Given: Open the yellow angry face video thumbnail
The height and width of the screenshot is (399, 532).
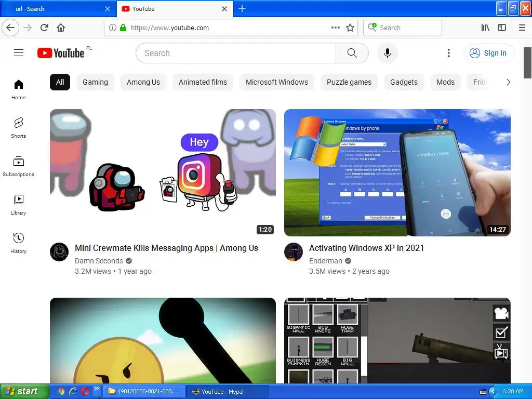Looking at the screenshot, I should tap(163, 341).
